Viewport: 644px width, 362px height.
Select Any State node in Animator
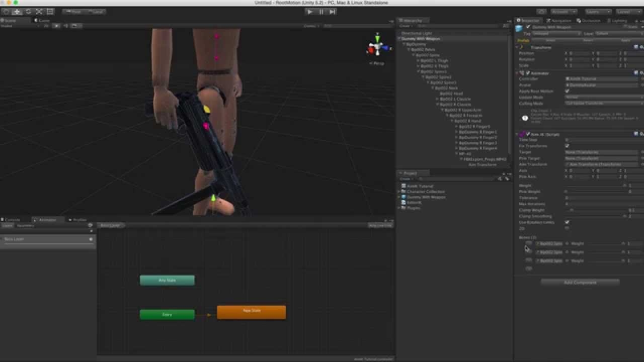[x=167, y=280]
